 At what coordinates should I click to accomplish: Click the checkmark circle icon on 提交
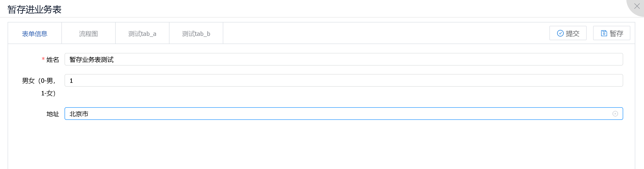[560, 33]
